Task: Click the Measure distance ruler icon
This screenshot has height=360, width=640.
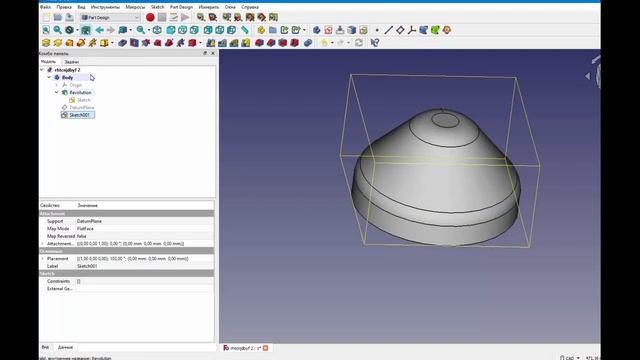Action: tap(244, 30)
